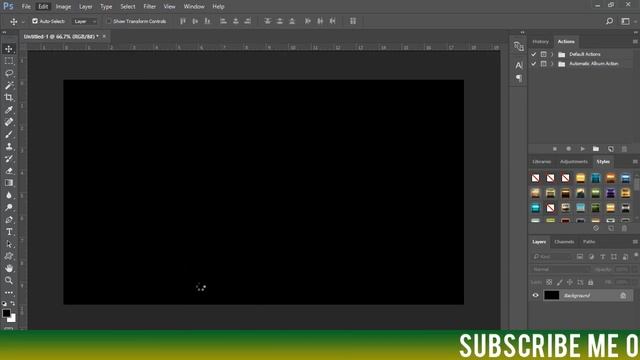Close the Untitled-1 document tab
The width and height of the screenshot is (640, 360).
point(104,36)
